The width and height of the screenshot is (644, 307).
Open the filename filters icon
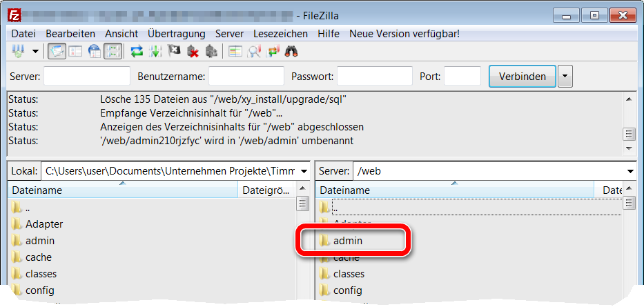coord(236,50)
